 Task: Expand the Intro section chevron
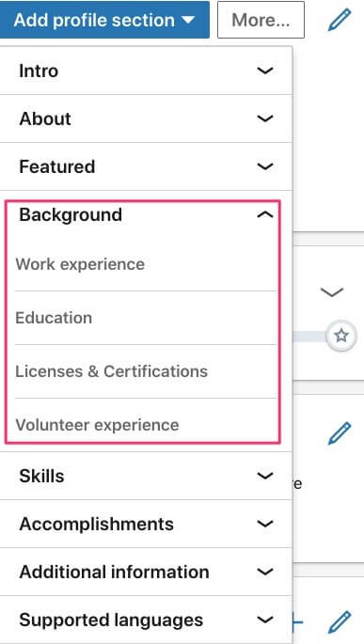(265, 71)
